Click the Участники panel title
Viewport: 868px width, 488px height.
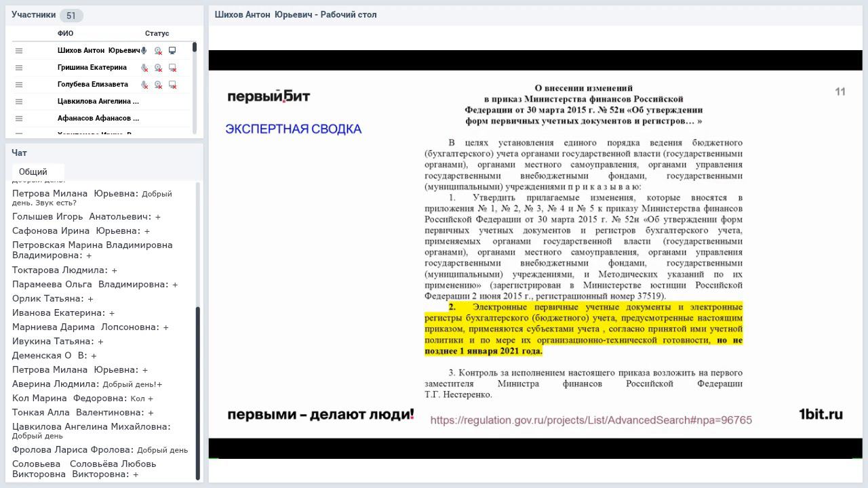point(33,15)
